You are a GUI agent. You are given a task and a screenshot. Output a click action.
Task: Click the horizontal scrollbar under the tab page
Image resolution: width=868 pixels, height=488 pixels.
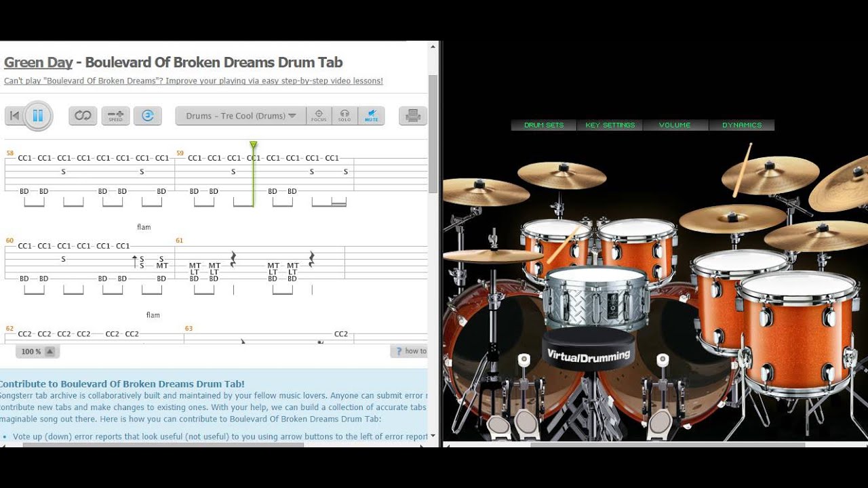coord(163,445)
